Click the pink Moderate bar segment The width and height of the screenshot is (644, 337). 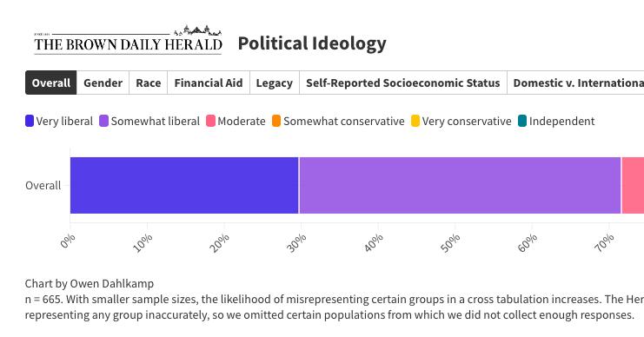pos(633,185)
